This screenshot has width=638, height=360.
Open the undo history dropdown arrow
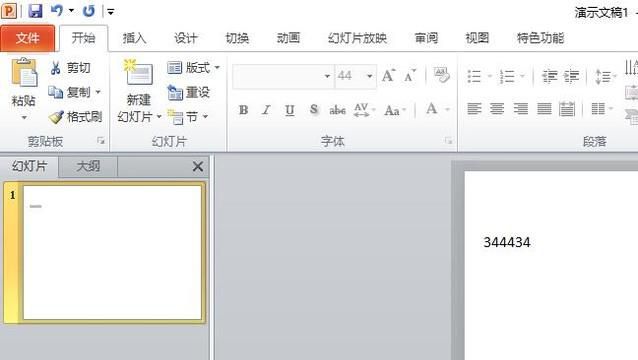pyautogui.click(x=71, y=11)
